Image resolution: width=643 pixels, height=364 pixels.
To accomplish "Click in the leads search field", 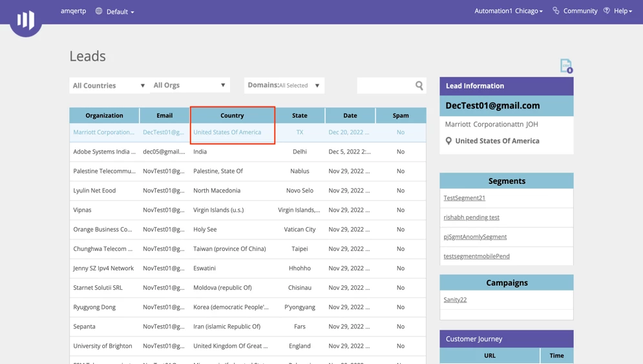I will coord(385,85).
